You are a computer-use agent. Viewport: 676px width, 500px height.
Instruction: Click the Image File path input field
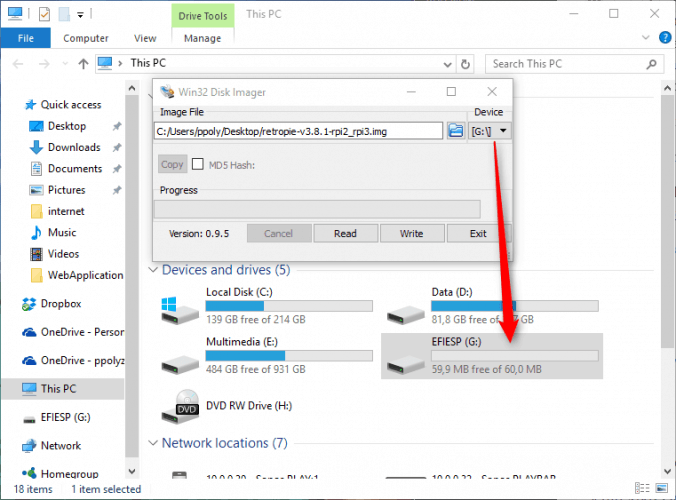click(298, 131)
